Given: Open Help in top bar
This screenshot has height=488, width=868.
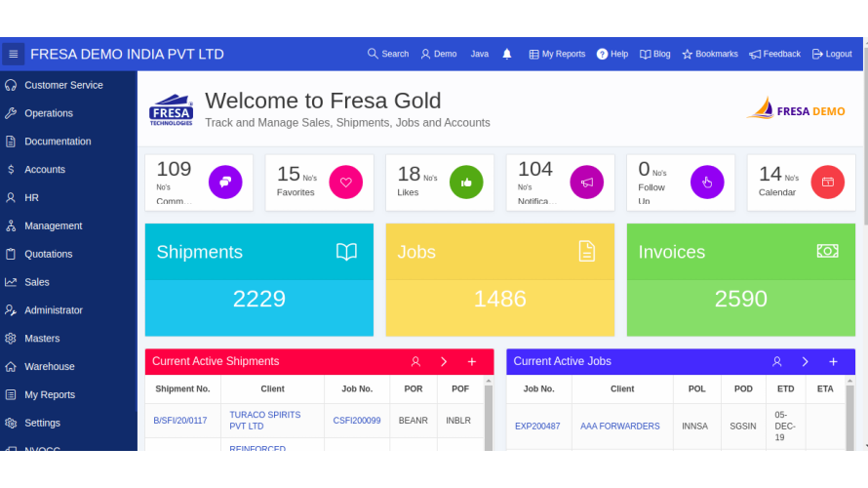Looking at the screenshot, I should pyautogui.click(x=612, y=55).
